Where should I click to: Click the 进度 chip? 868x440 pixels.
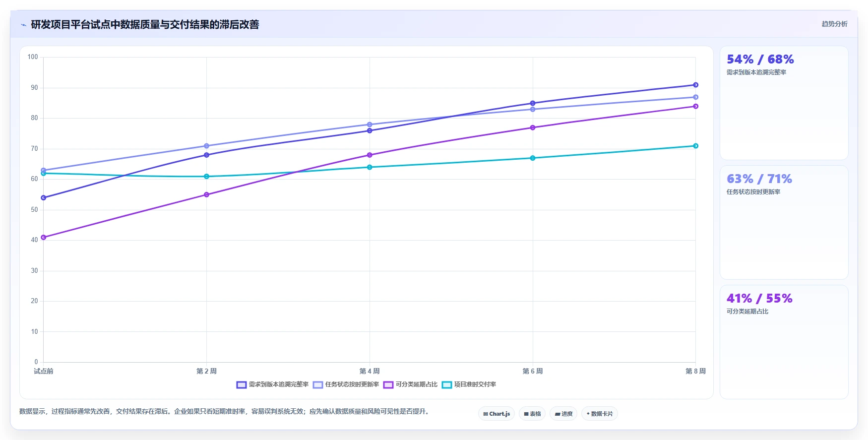563,414
